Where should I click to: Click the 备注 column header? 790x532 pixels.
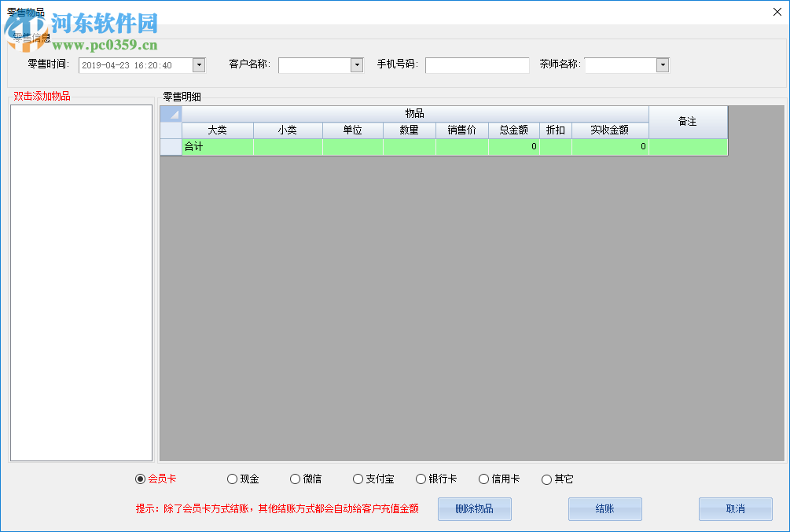[688, 122]
